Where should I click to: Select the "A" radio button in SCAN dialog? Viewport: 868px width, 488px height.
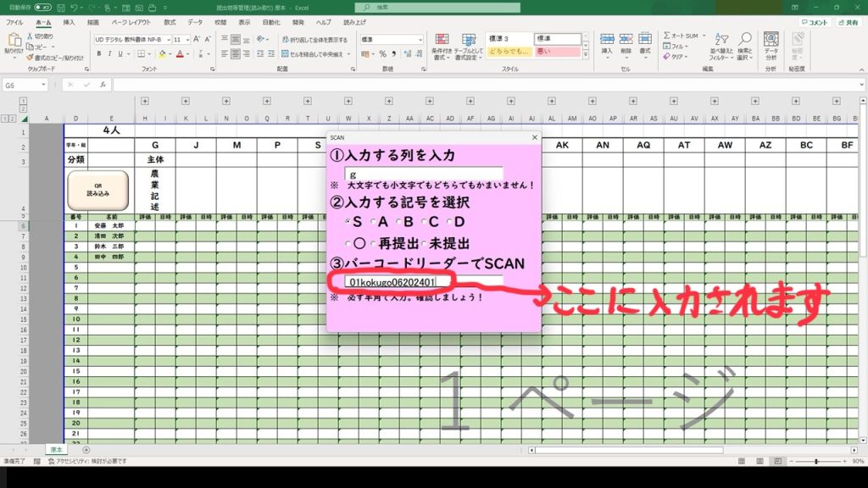click(374, 222)
